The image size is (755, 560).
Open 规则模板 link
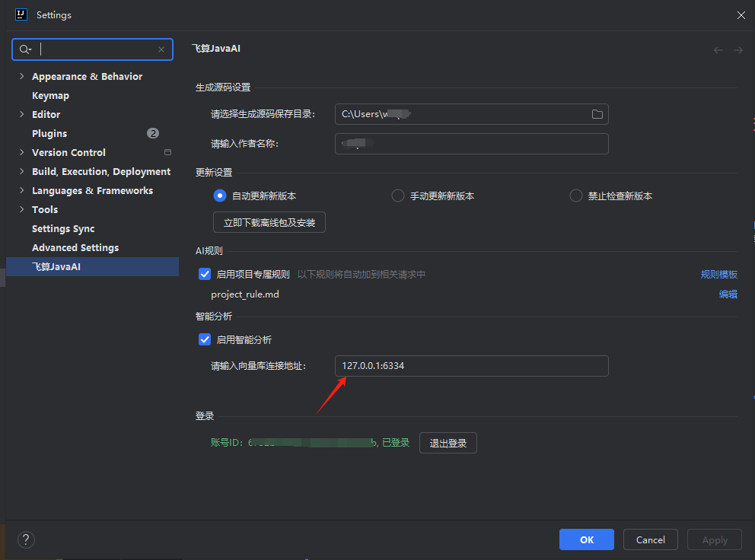pyautogui.click(x=719, y=275)
